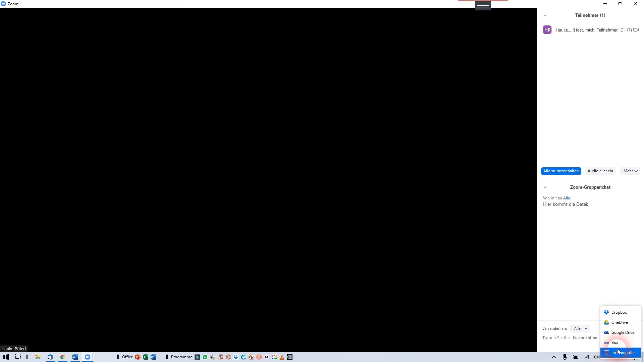Click the speaker volume icon in system tray
Viewport: 644px width, 362px height.
596,357
